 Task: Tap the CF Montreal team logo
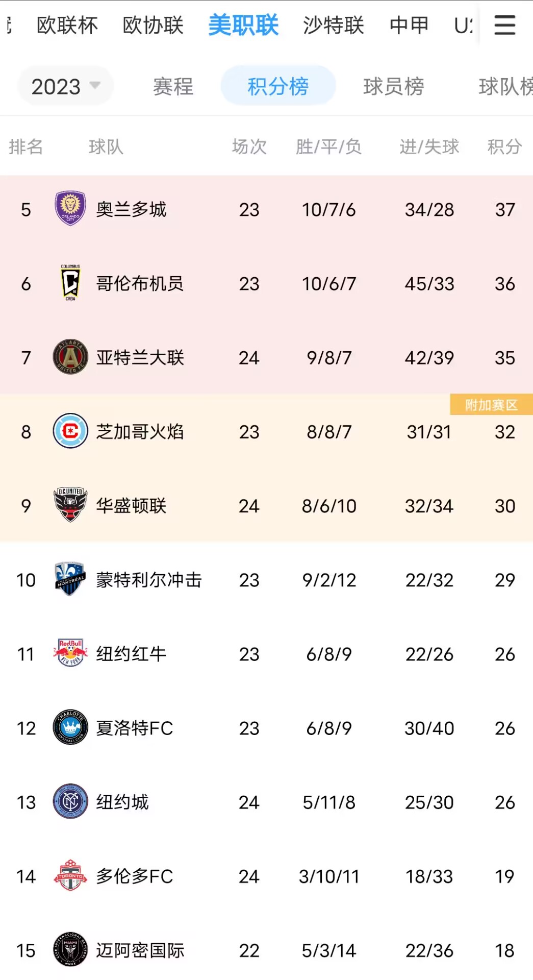70,579
